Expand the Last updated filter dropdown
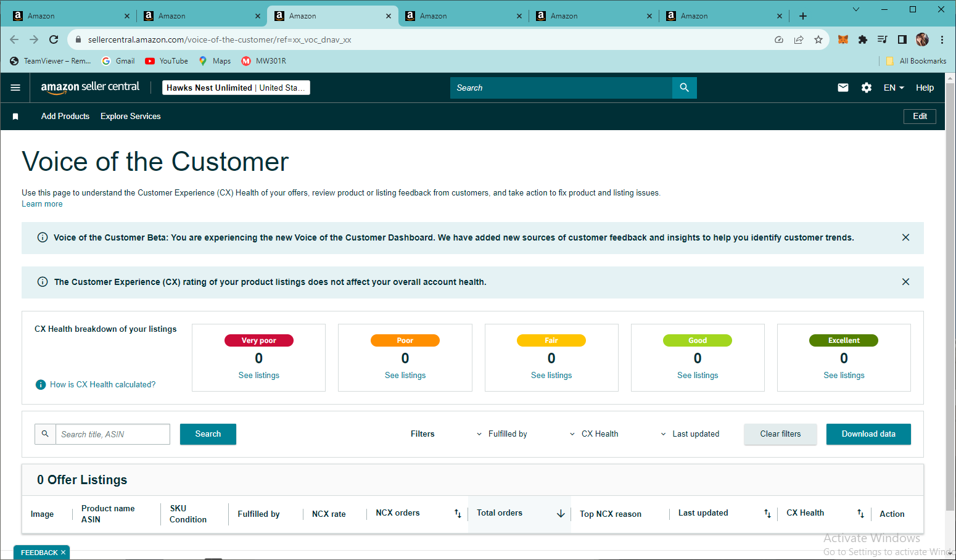Viewport: 956px width, 560px height. tap(690, 434)
